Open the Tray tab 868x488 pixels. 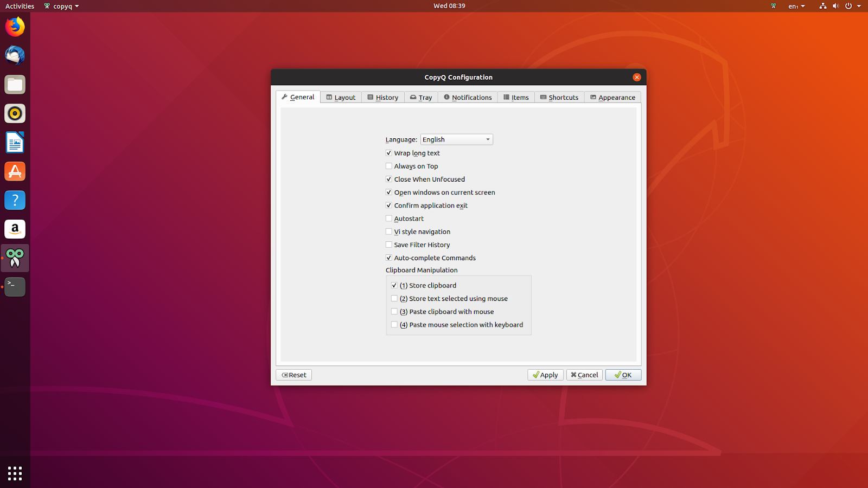tap(421, 97)
